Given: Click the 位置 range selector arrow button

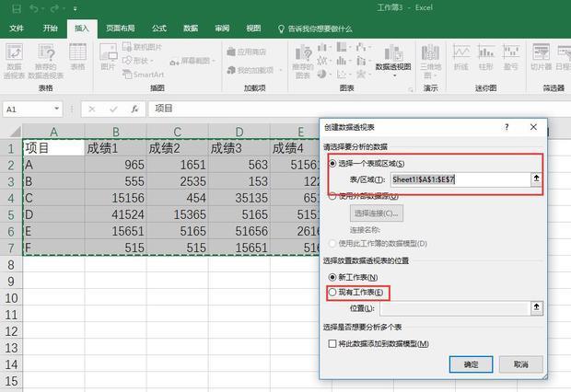Looking at the screenshot, I should pyautogui.click(x=536, y=309).
